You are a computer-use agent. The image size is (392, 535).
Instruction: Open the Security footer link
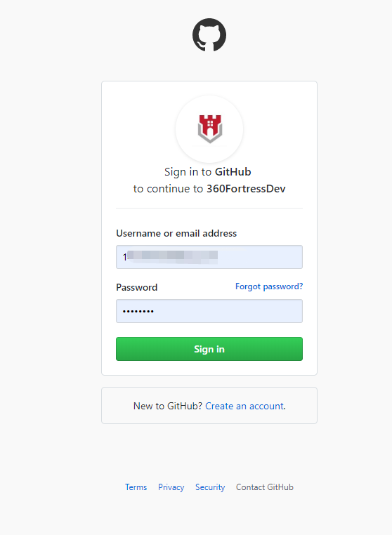click(x=210, y=487)
